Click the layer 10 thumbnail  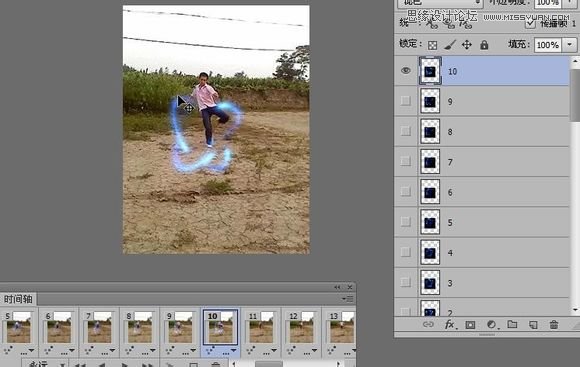click(x=430, y=71)
